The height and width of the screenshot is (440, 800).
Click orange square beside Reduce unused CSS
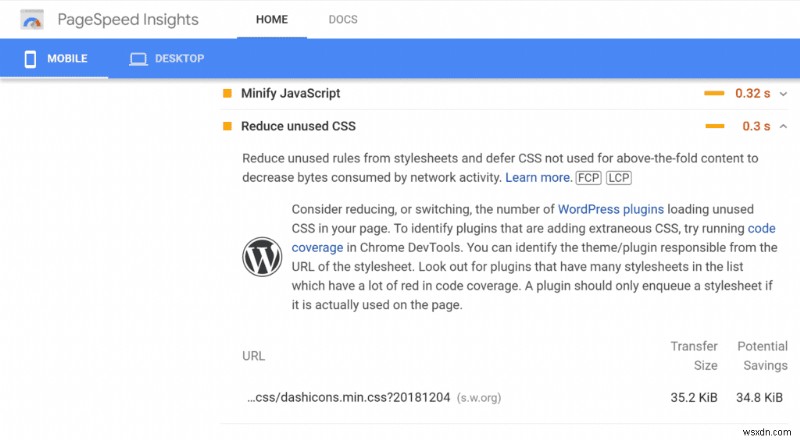pyautogui.click(x=228, y=126)
